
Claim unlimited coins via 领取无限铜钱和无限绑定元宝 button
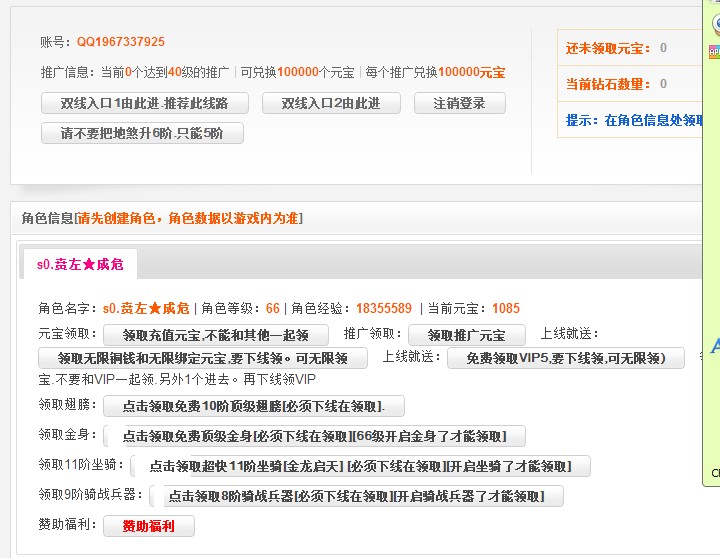[202, 358]
